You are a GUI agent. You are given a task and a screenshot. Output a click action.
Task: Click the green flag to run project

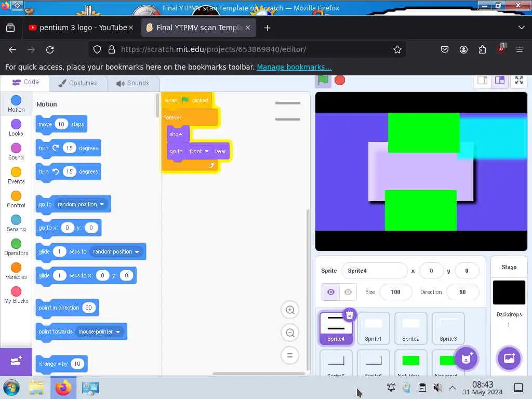click(323, 81)
